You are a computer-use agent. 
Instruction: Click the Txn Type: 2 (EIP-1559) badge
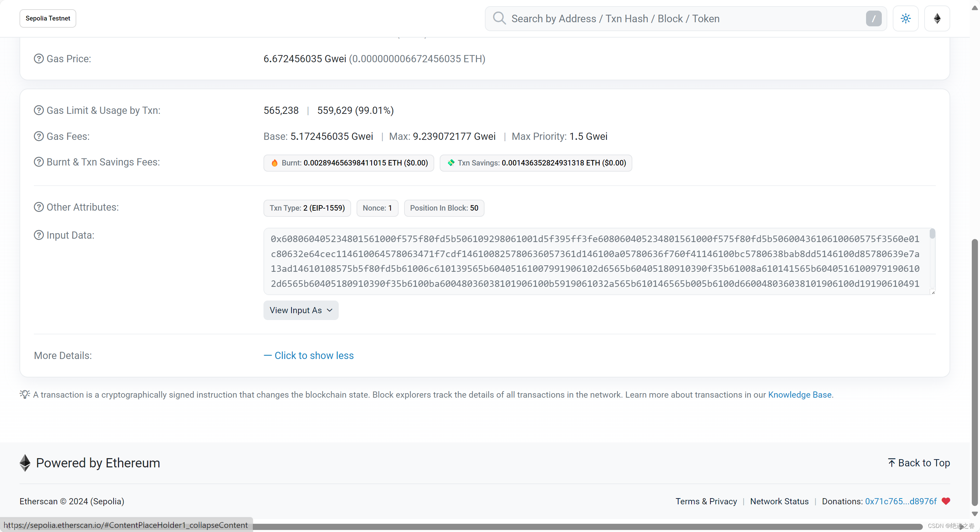click(307, 208)
